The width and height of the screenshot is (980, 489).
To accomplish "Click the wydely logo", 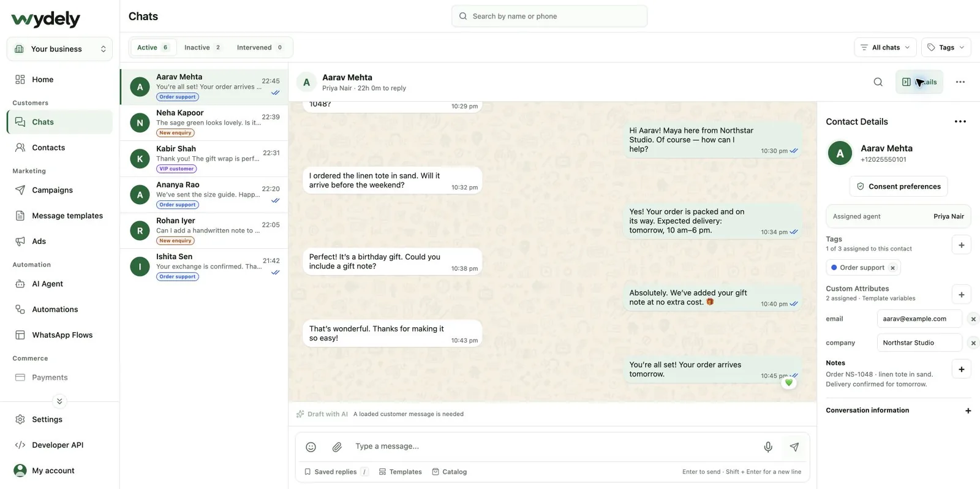I will (x=46, y=19).
